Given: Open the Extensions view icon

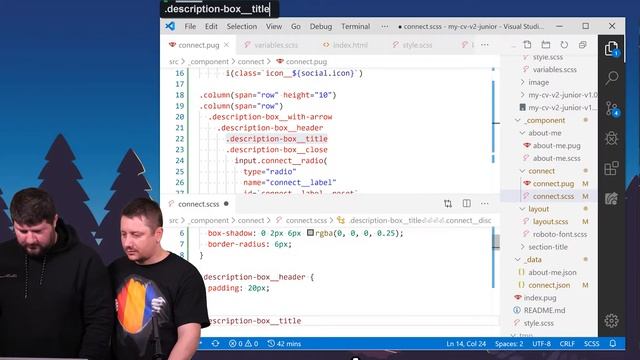Looking at the screenshot, I should coord(611,168).
